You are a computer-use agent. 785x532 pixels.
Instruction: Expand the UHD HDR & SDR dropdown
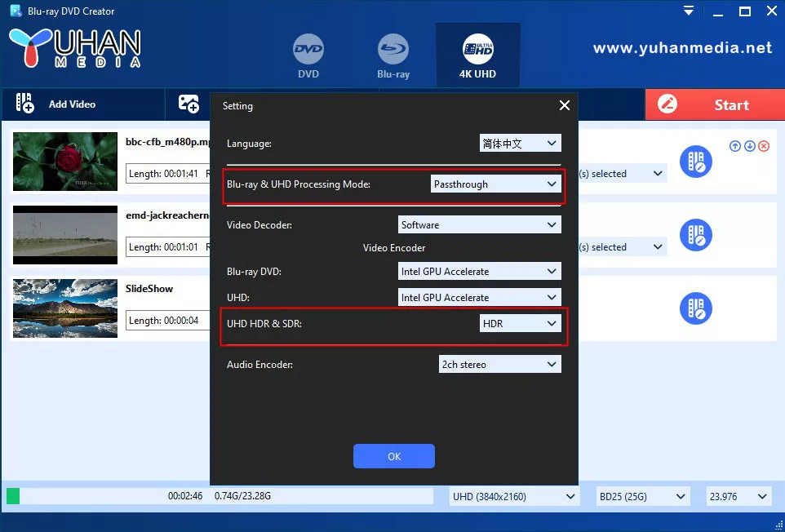point(520,323)
